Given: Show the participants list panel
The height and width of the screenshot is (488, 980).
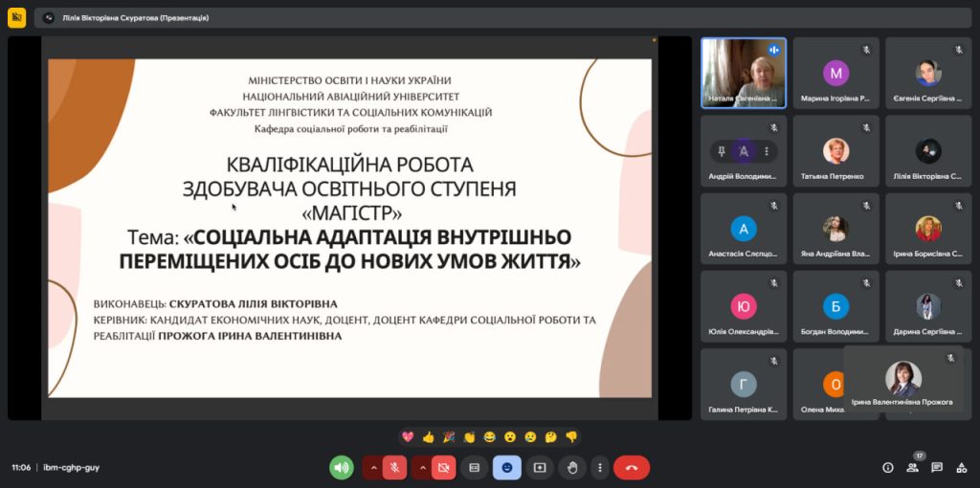Looking at the screenshot, I should point(912,467).
